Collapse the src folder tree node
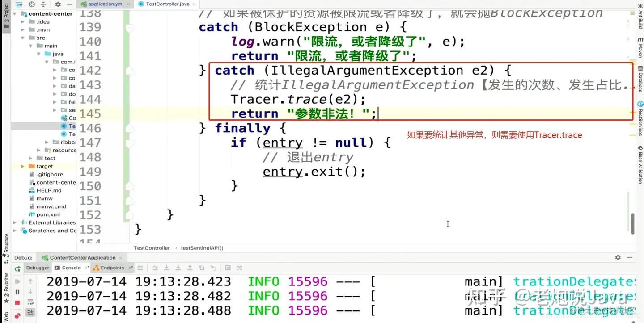 coord(23,38)
